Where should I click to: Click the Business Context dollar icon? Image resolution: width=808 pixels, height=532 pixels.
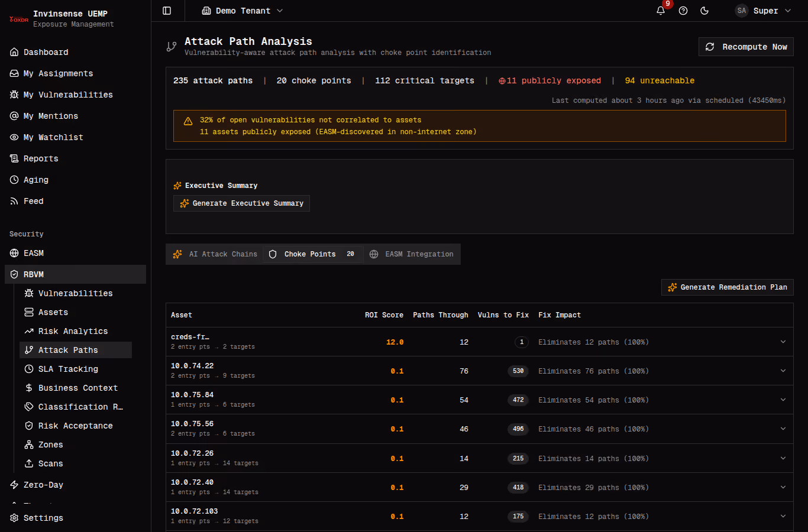(x=29, y=388)
